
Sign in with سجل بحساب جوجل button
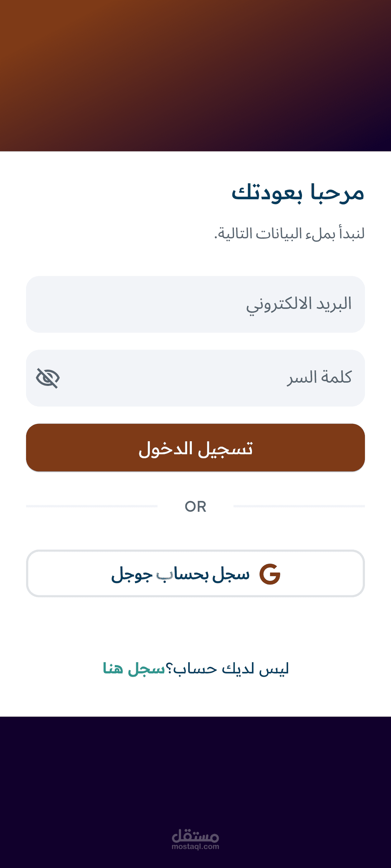[x=195, y=573]
